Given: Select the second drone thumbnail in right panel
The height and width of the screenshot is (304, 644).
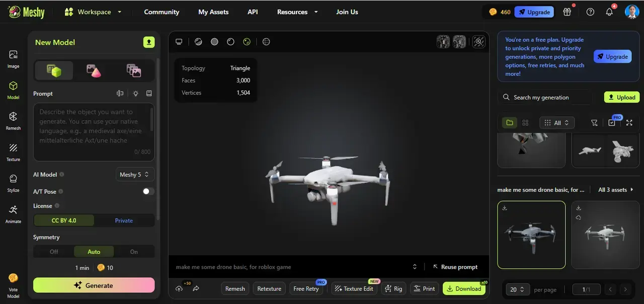Looking at the screenshot, I should click(605, 235).
